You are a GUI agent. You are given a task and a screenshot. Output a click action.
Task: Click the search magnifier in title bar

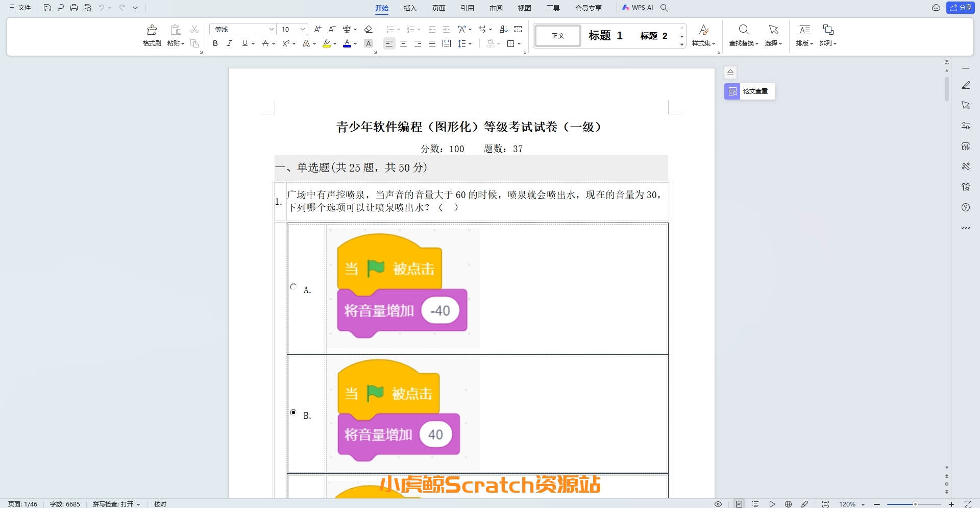[x=664, y=8]
